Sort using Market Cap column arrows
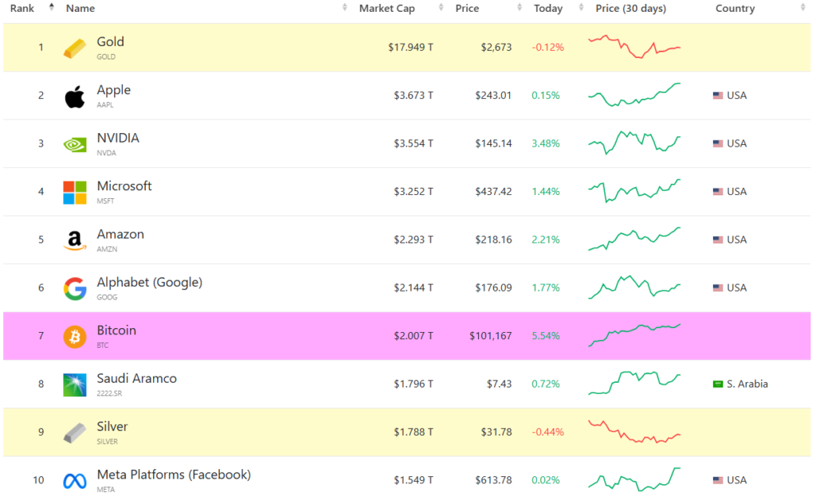Viewport: 816px width, 504px height. 441,6
